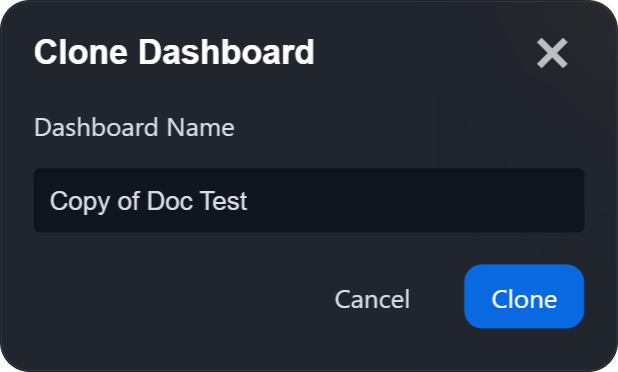Click empty area of name field after text
Viewport: 618px width, 372px height.
point(414,200)
